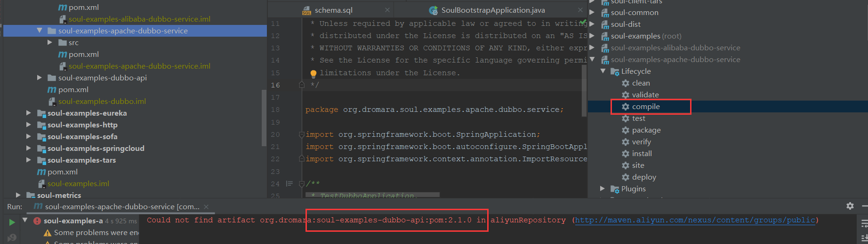Toggle fold marker at line 16 comment end
Screen dimensions: 868x244
(302, 85)
